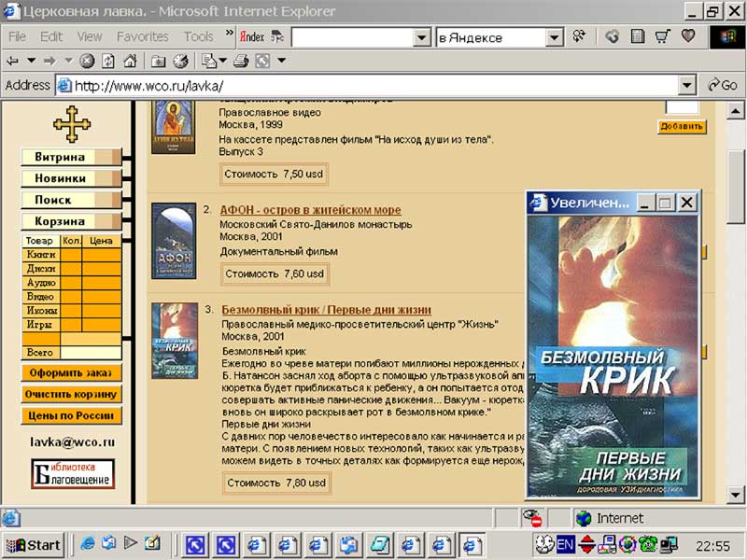Screen dimensions: 747x560
Task: Click the Show Desktop Quick Launch icon
Action: (152, 544)
